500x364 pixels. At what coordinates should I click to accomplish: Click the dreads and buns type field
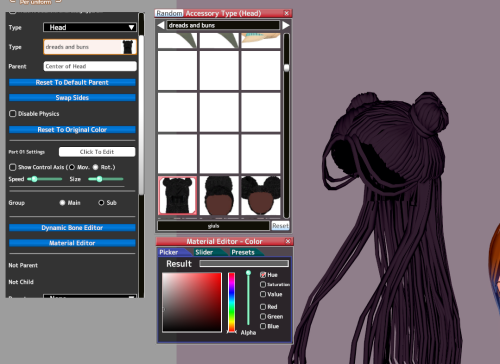coord(90,47)
